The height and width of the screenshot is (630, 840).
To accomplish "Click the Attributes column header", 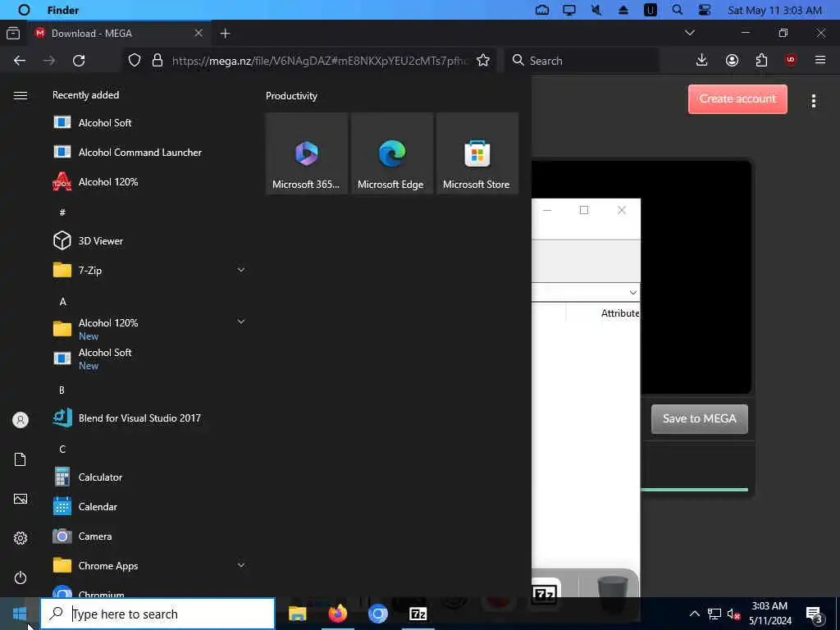I will click(620, 313).
